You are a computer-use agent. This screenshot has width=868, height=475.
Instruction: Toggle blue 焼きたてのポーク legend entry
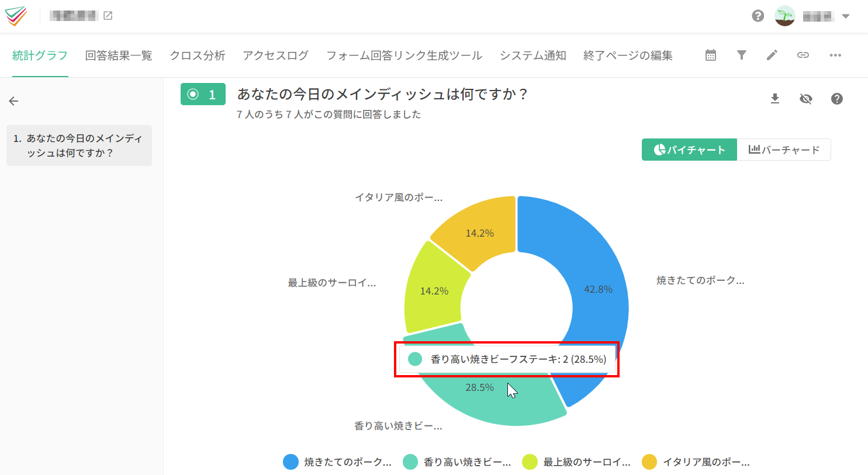(337, 462)
